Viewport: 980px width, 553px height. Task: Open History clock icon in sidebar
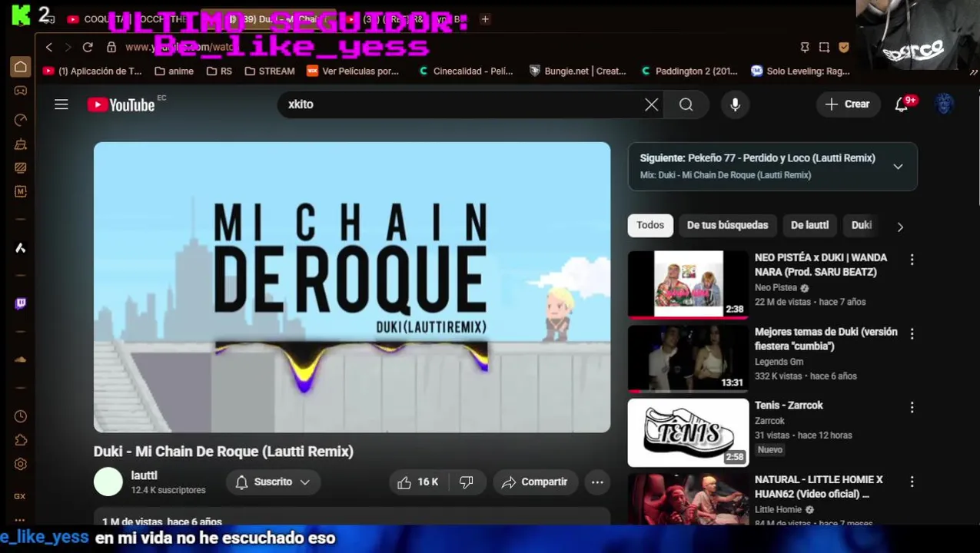coord(21,416)
